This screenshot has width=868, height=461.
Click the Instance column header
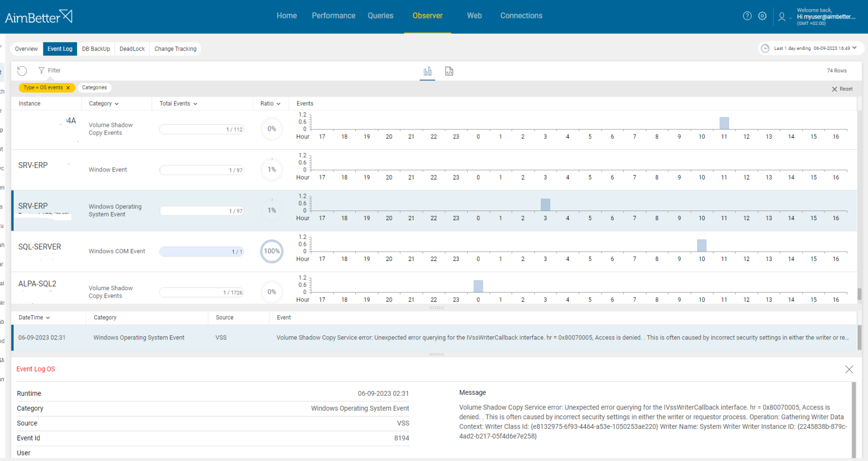tap(29, 104)
